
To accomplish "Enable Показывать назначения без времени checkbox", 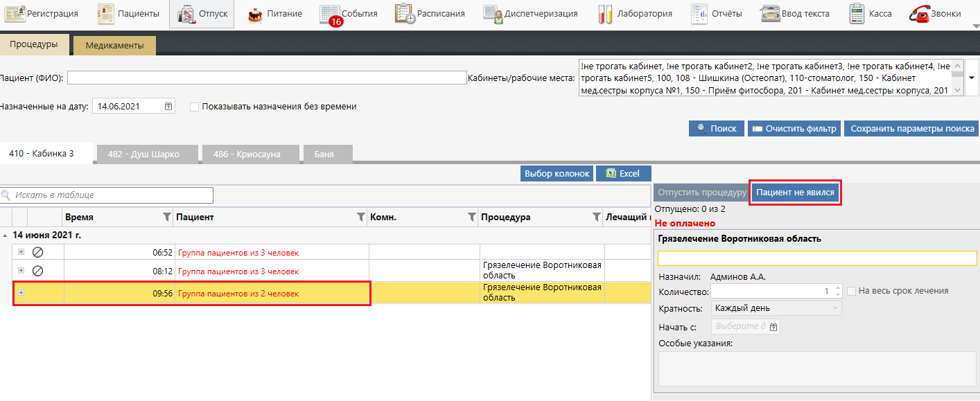I will [x=194, y=107].
